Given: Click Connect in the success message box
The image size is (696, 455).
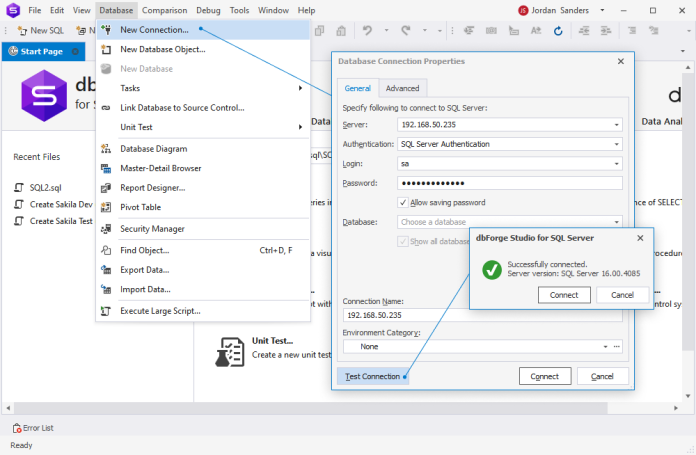Looking at the screenshot, I should pyautogui.click(x=564, y=295).
